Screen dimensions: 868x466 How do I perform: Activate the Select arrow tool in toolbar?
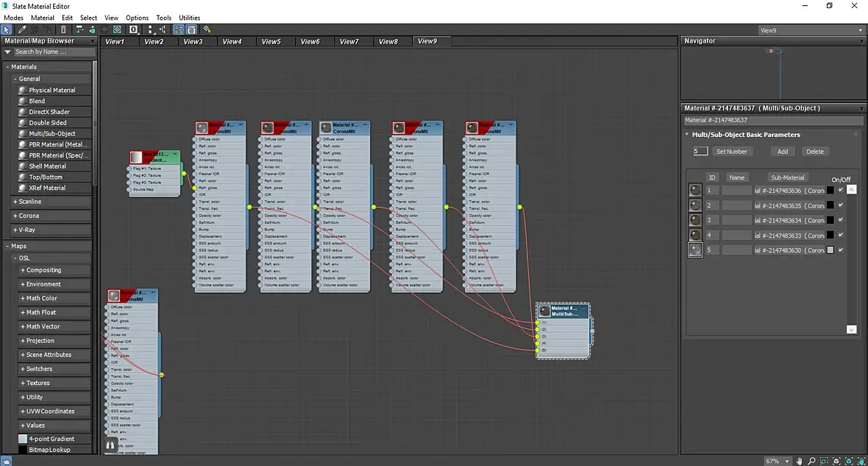point(6,29)
